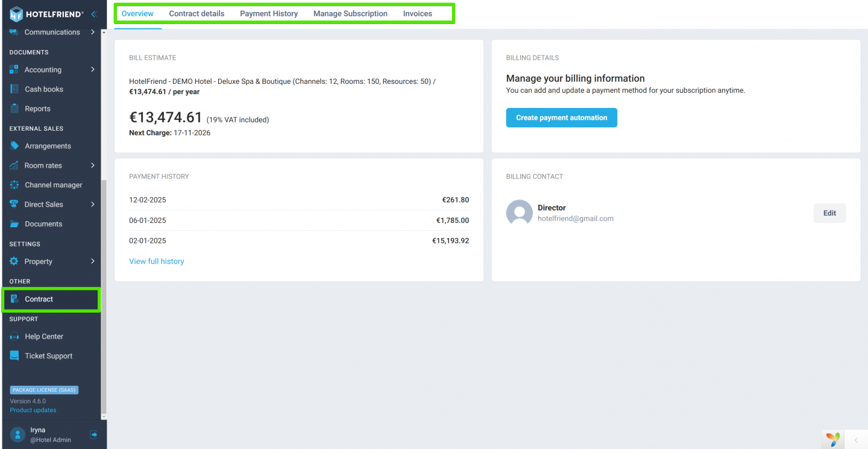Image resolution: width=868 pixels, height=449 pixels.
Task: Click the €261.80 payment amount
Action: click(455, 200)
